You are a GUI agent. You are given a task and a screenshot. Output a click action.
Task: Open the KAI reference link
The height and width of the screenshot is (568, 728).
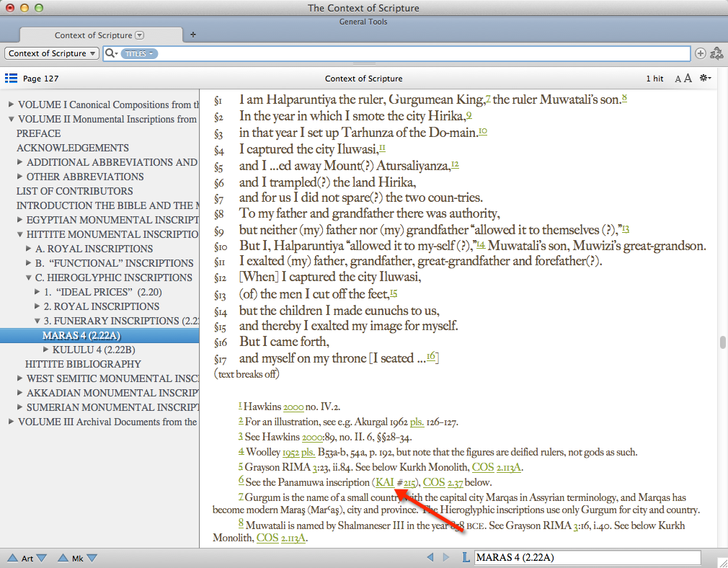pos(385,482)
